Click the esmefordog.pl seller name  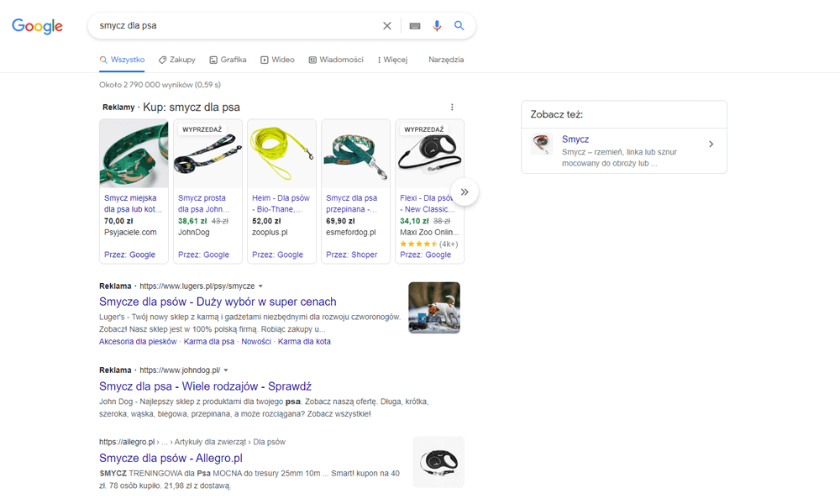351,233
